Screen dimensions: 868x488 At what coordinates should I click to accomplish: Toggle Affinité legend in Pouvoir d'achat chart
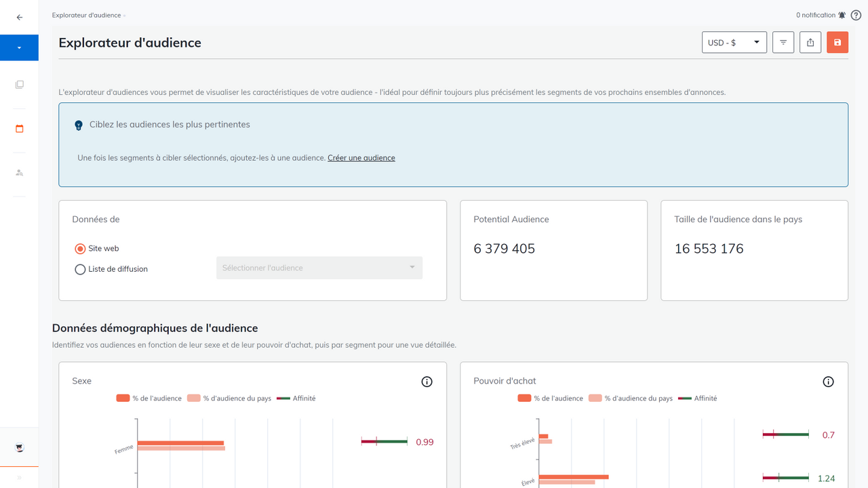click(x=698, y=399)
